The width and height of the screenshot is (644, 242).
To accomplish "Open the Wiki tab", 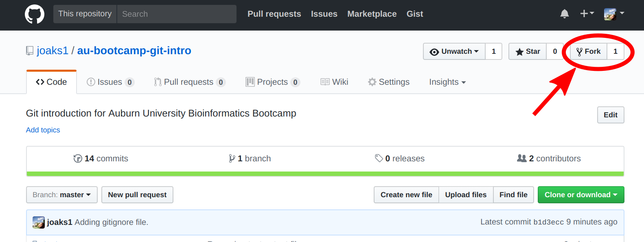I will point(335,82).
